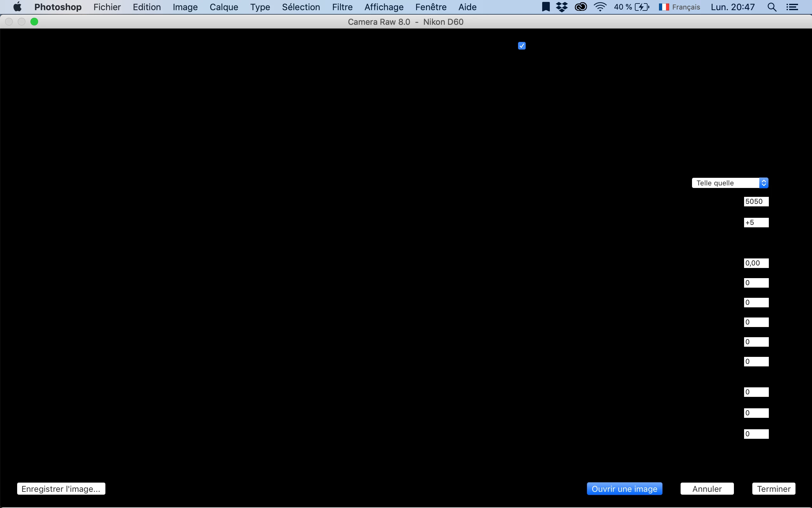This screenshot has height=508, width=812.
Task: Open the Fichier menu
Action: click(x=107, y=7)
